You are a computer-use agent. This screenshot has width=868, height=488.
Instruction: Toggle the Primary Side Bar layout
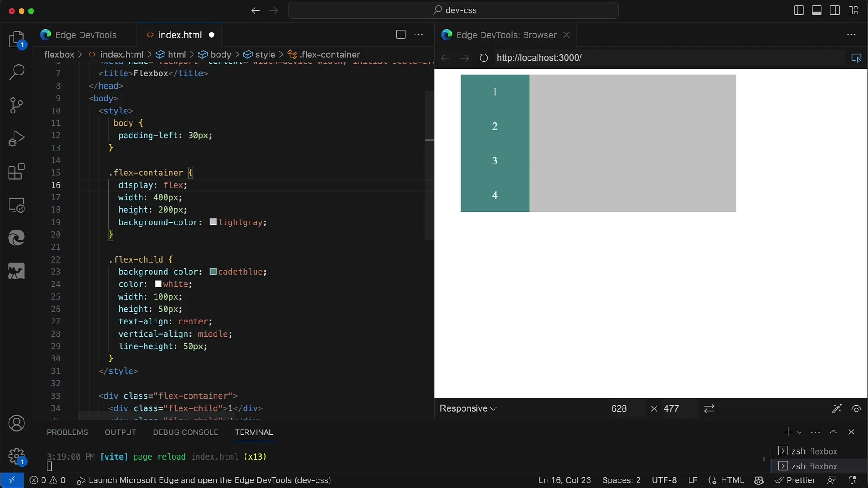tap(799, 10)
